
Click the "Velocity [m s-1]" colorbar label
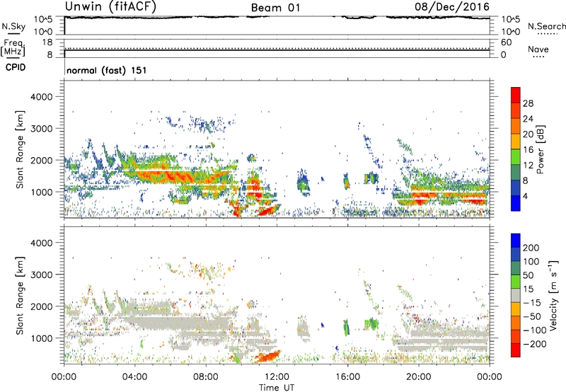tap(553, 295)
